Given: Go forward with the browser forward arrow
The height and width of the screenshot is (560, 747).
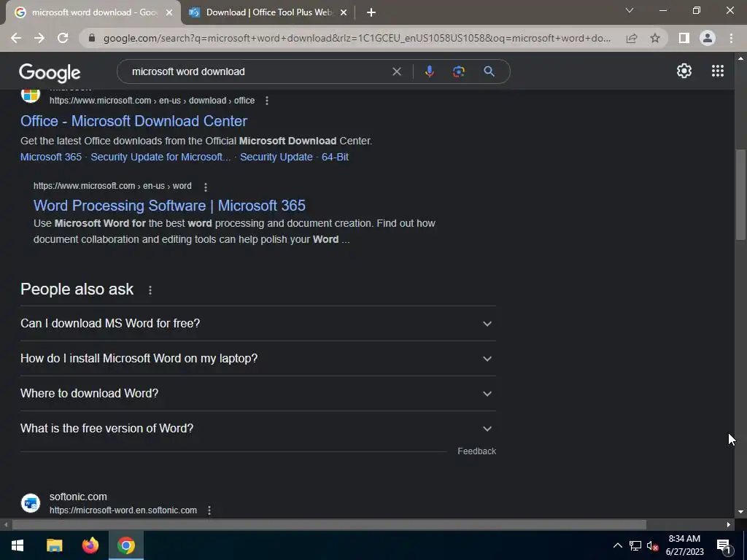Looking at the screenshot, I should point(39,38).
